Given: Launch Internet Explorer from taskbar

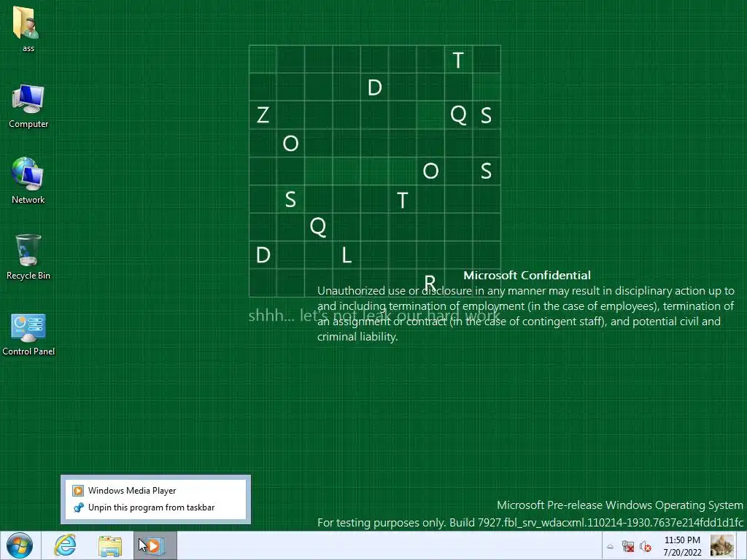Looking at the screenshot, I should (65, 545).
